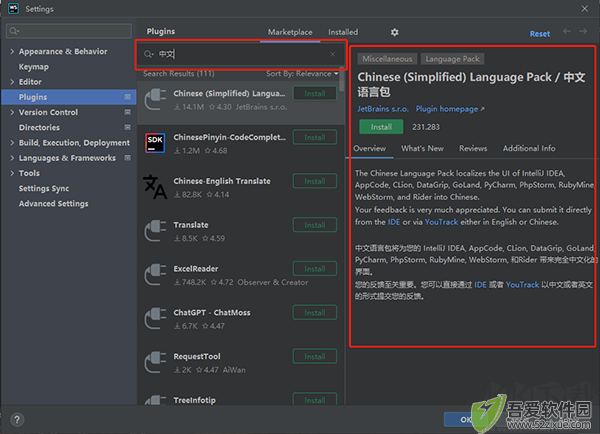
Task: Expand Languages & Frameworks section
Action: coord(12,158)
